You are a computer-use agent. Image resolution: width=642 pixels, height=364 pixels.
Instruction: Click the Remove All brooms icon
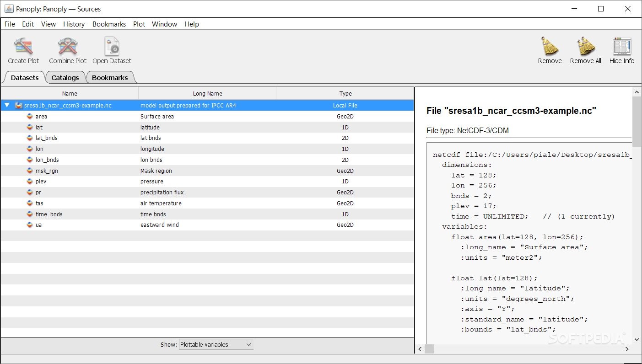tap(585, 46)
